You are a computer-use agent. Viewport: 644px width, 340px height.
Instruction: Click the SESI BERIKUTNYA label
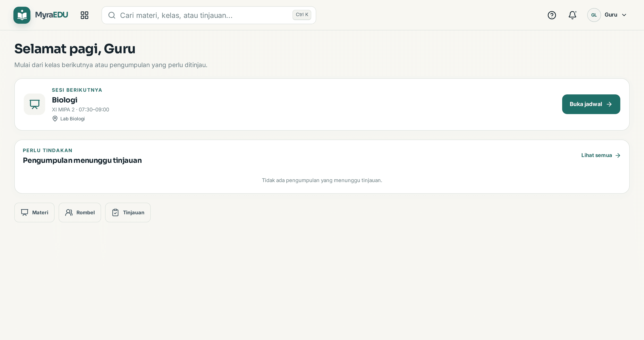[77, 90]
